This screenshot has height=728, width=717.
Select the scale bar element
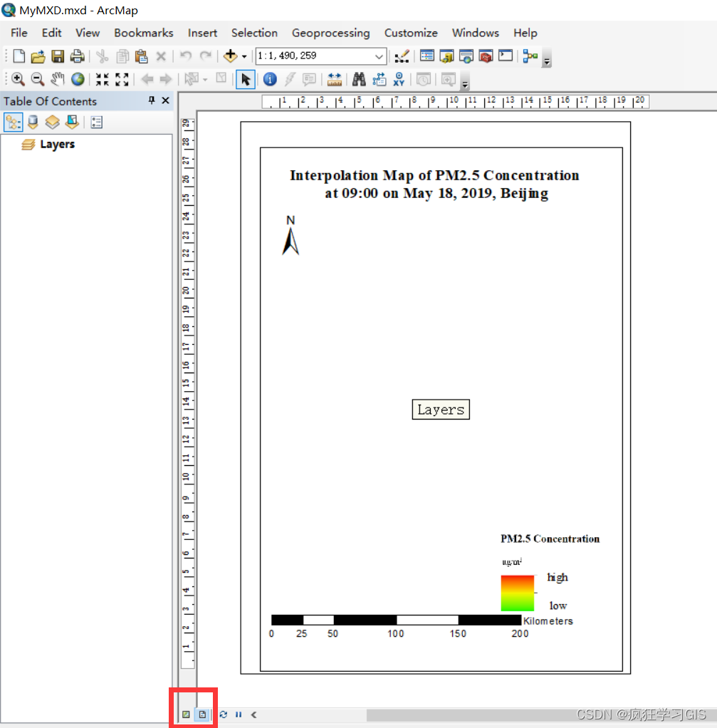click(422, 626)
